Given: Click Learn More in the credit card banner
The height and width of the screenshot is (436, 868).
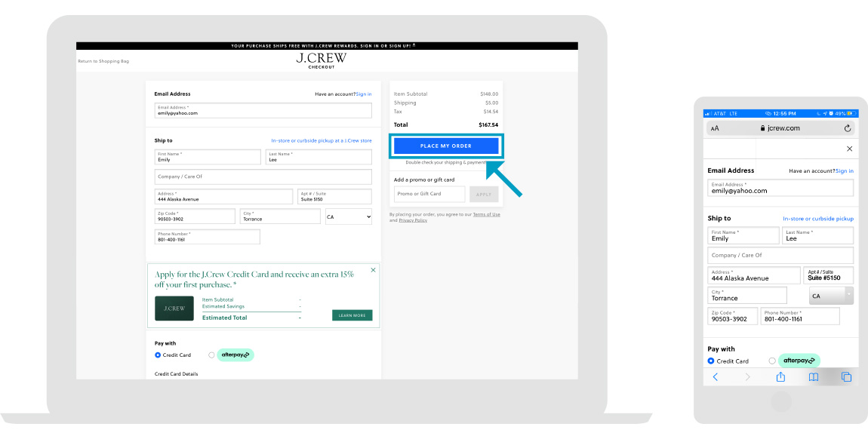Looking at the screenshot, I should tap(352, 315).
